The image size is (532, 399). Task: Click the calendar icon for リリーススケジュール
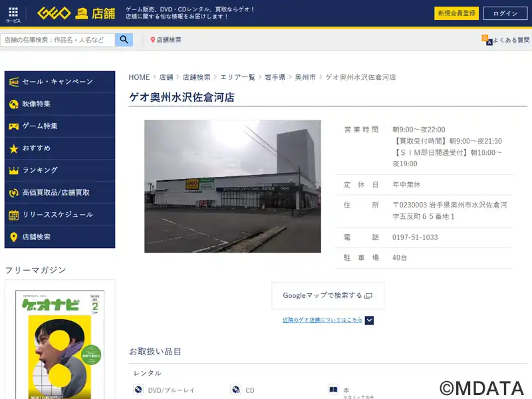coord(14,215)
